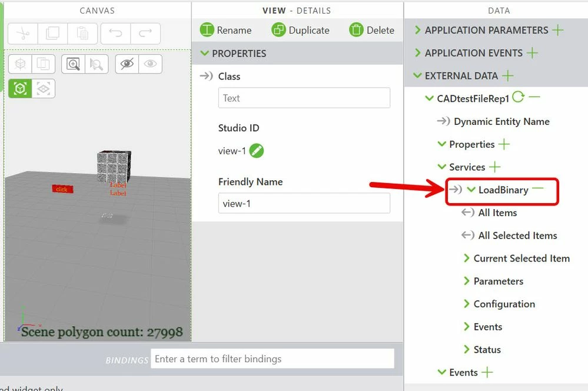Viewport: 588px width, 391px height.
Task: Click the icon right of the 3D cube icon
Action: click(44, 64)
